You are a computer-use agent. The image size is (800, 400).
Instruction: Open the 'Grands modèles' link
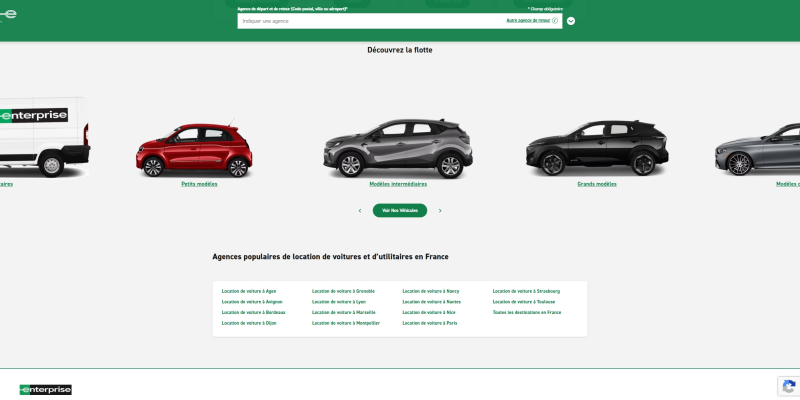click(x=597, y=184)
